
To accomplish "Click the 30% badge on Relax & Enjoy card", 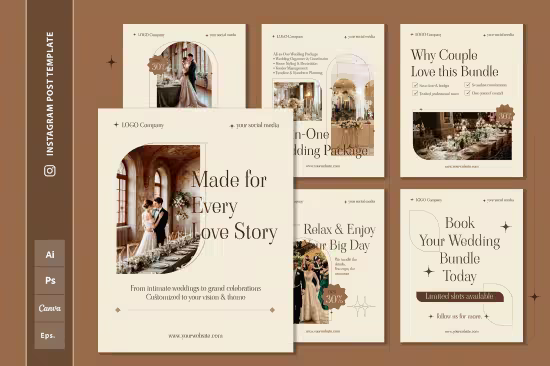I will [335, 297].
